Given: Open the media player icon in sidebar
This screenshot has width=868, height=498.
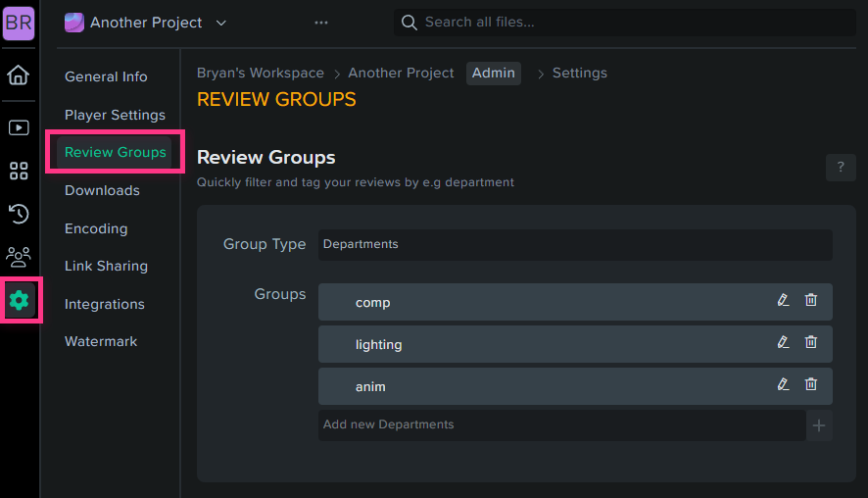Looking at the screenshot, I should (19, 128).
